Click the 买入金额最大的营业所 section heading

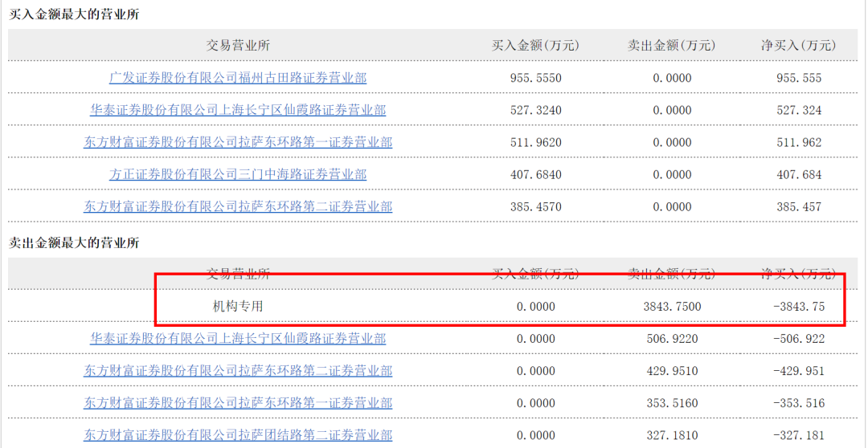point(74,14)
